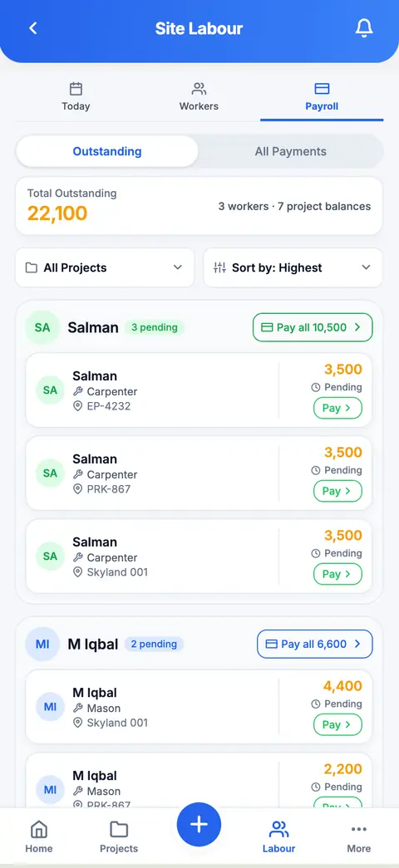Tap the blue plus add button
Viewport: 399px width, 868px height.
click(199, 824)
